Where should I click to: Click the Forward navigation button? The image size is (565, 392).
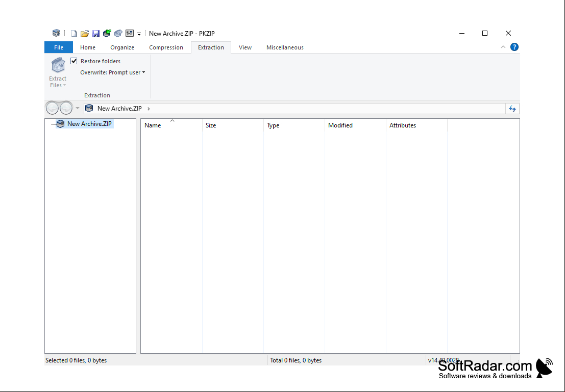(x=66, y=108)
